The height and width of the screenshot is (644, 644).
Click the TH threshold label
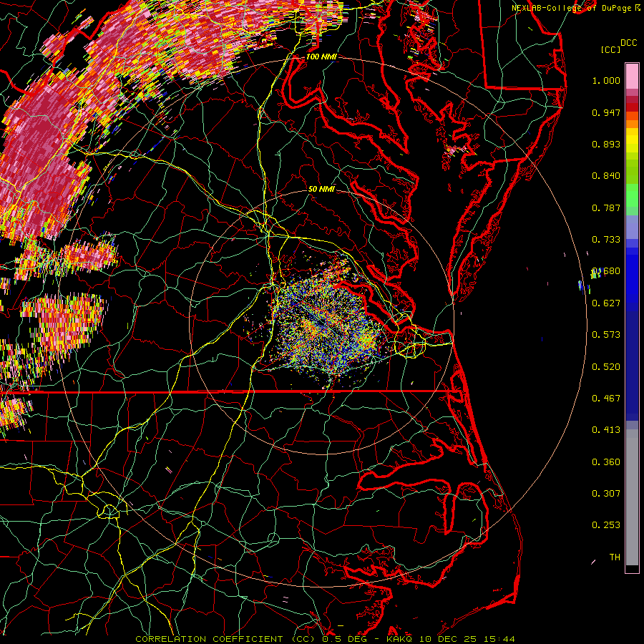615,557
